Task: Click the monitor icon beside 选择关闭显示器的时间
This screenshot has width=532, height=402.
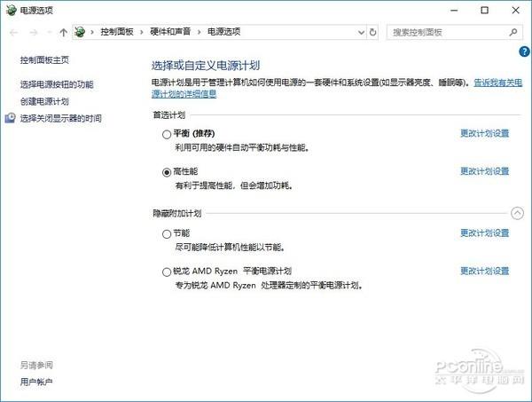Action: click(10, 118)
